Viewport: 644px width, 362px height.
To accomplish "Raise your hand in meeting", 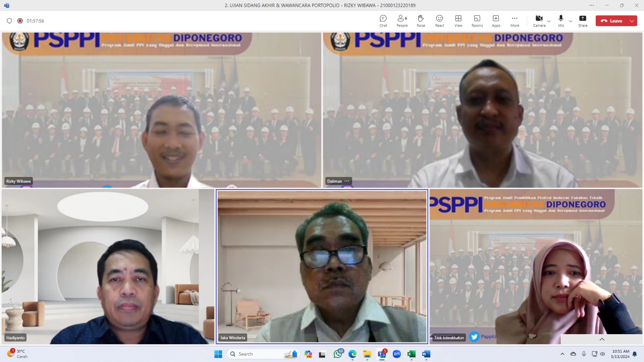I will pyautogui.click(x=421, y=21).
